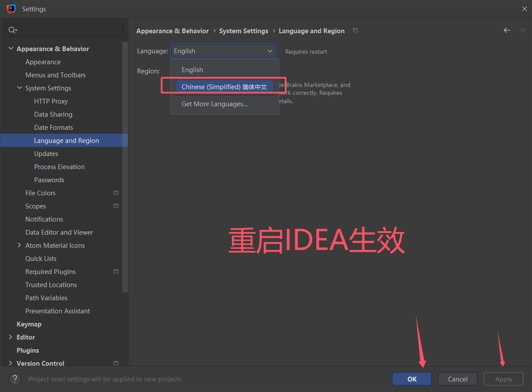Focus the settings search field
This screenshot has height=392, width=532.
[x=64, y=30]
